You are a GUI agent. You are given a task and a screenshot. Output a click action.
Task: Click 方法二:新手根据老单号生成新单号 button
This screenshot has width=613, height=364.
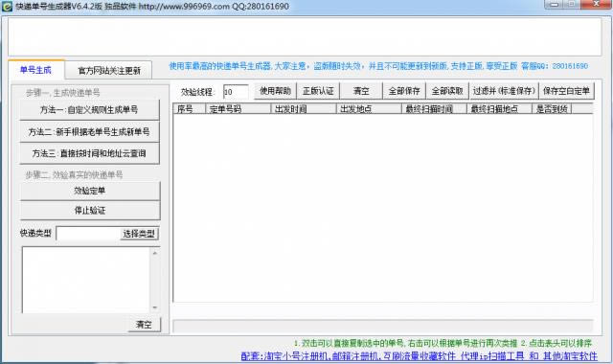89,132
